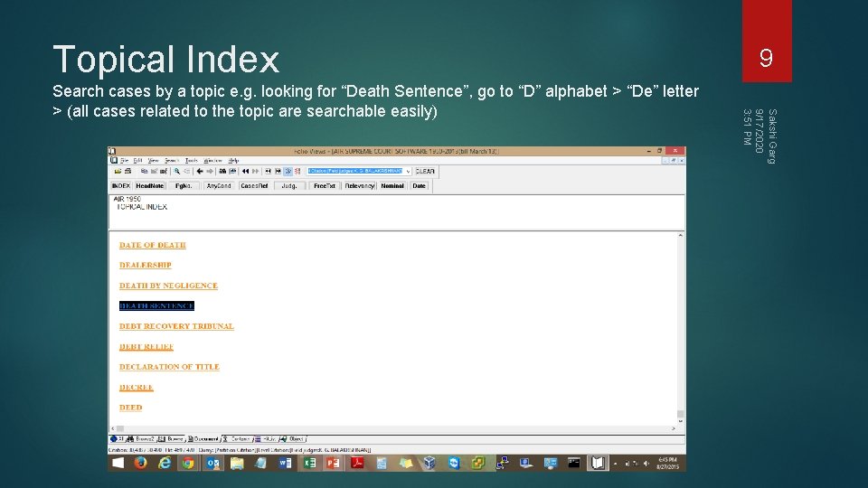Click the double-right forward arrows icon
The width and height of the screenshot is (868, 488).
(255, 172)
